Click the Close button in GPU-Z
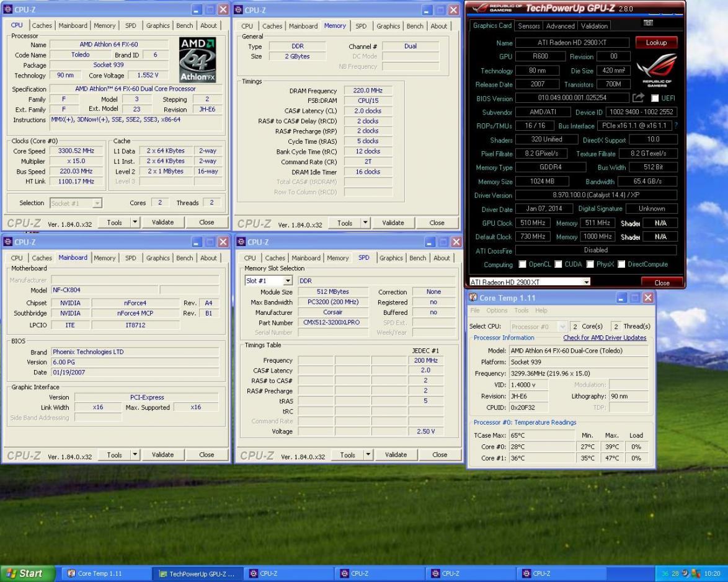Image resolution: width=728 pixels, height=582 pixels. coord(662,283)
